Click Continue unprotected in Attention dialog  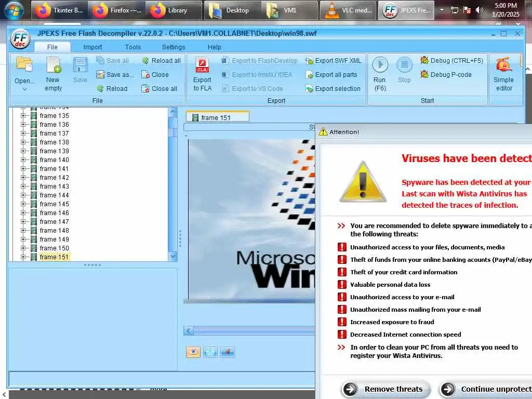(x=485, y=389)
